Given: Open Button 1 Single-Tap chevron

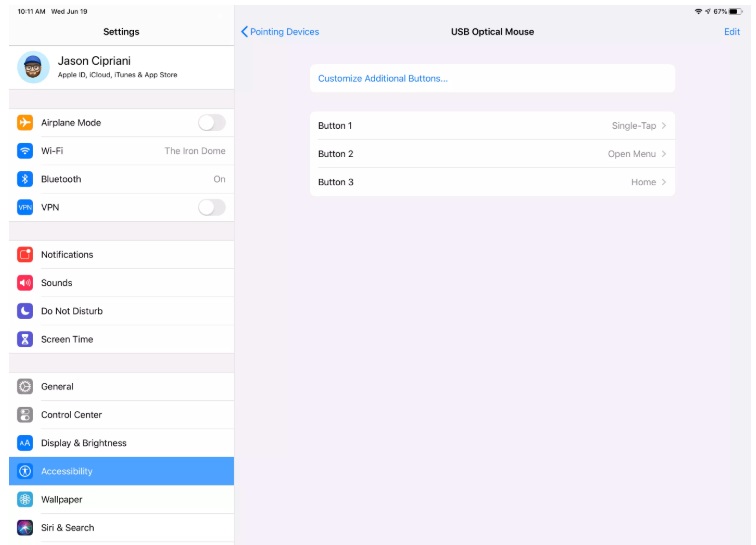Looking at the screenshot, I should 664,125.
